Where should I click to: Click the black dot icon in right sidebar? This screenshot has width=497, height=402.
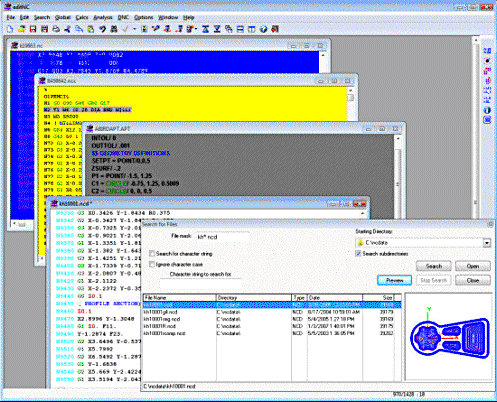coord(487,61)
